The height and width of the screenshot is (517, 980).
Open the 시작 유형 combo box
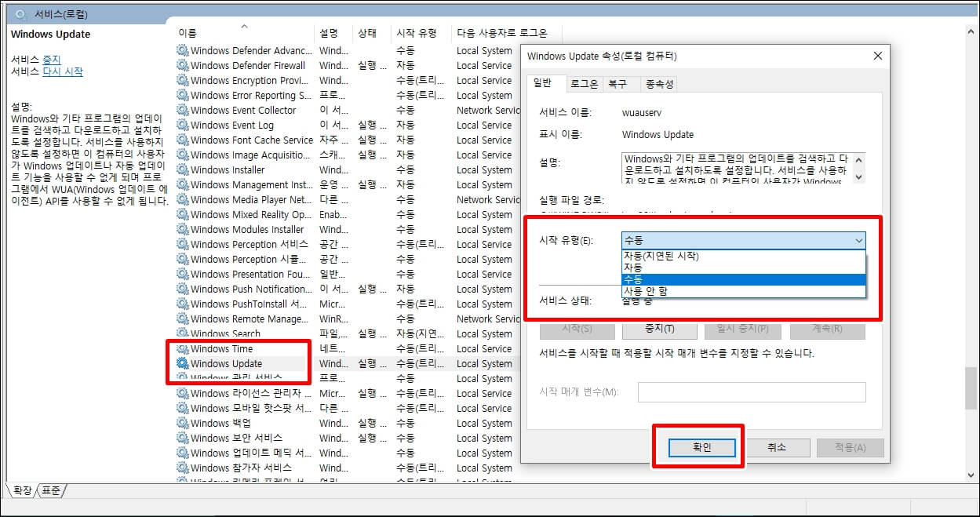point(743,241)
